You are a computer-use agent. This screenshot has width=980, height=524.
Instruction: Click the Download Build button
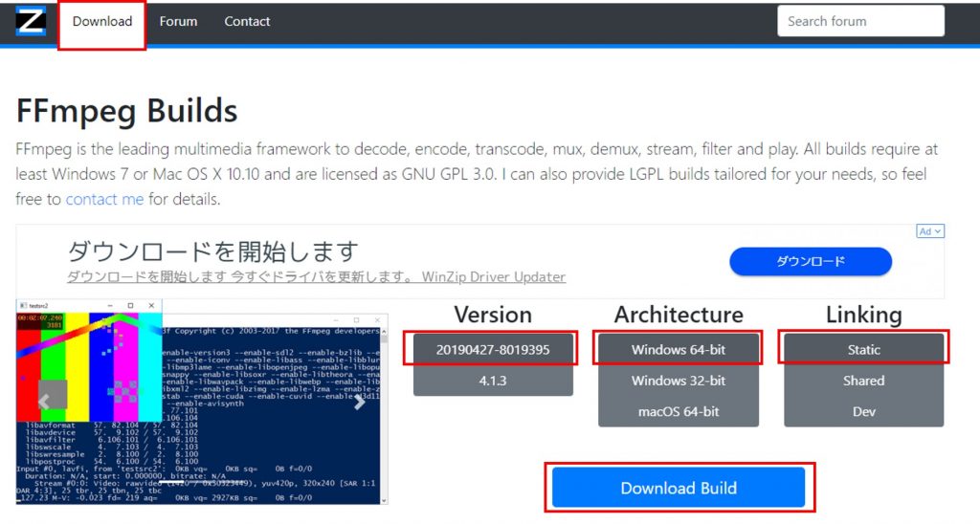[x=678, y=488]
